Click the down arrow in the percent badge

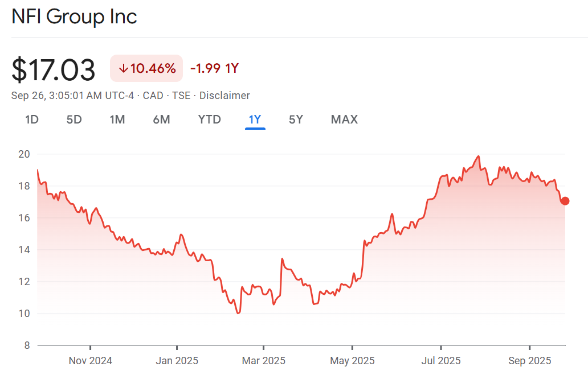tap(123, 69)
